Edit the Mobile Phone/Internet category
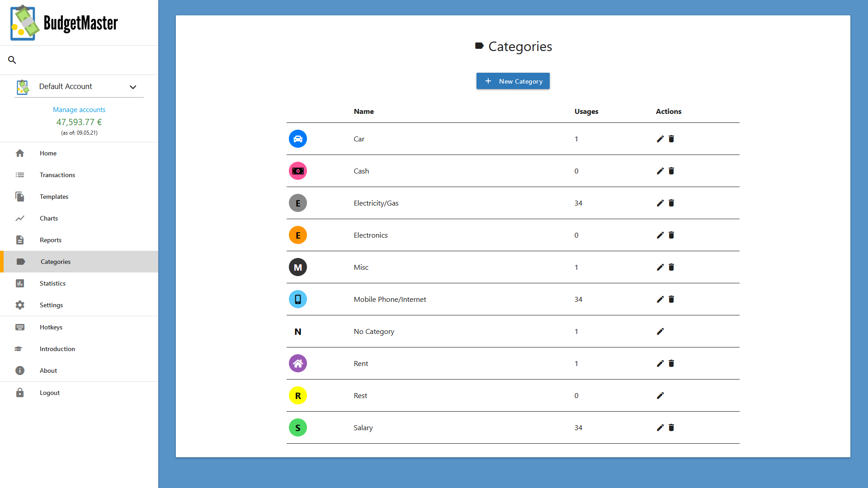Image resolution: width=868 pixels, height=488 pixels. (x=660, y=299)
